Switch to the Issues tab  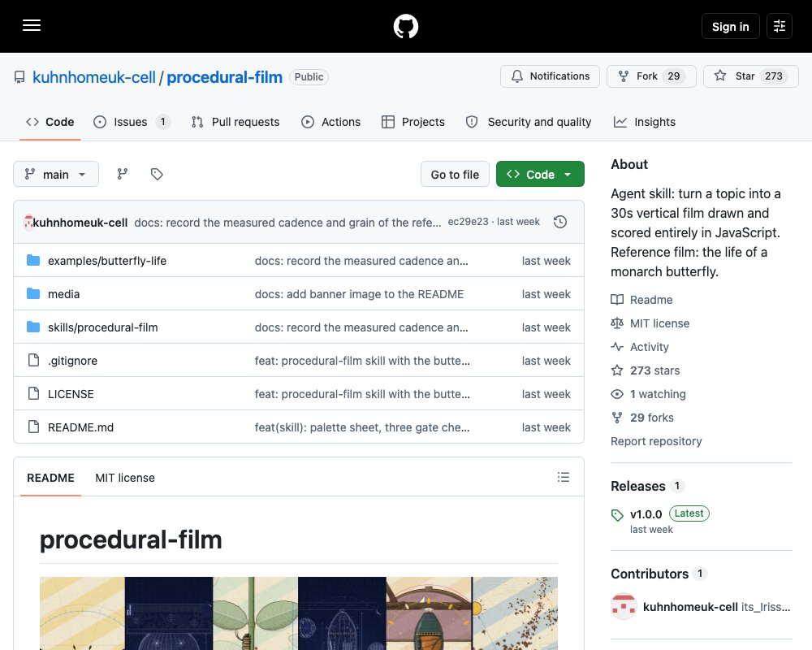[131, 122]
